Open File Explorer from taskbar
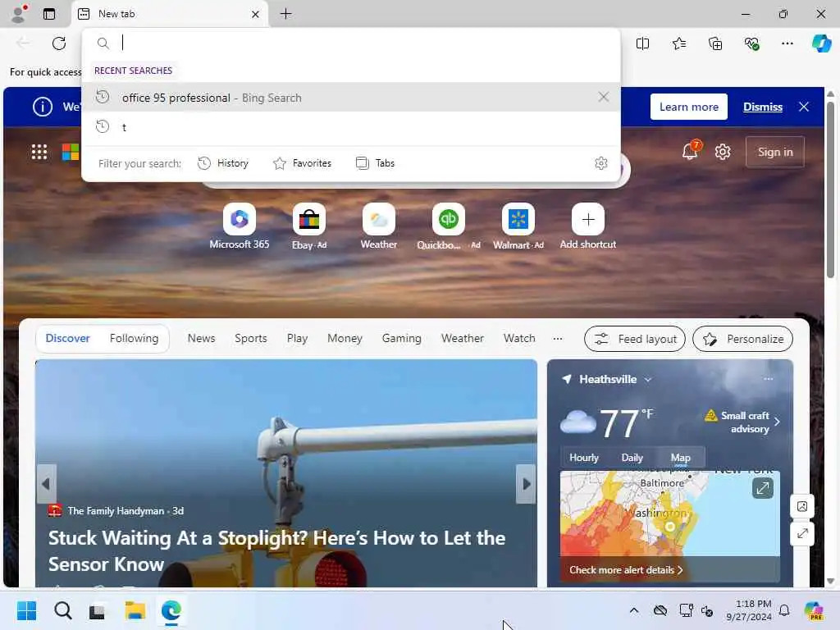Viewport: 840px width, 630px height. click(135, 610)
